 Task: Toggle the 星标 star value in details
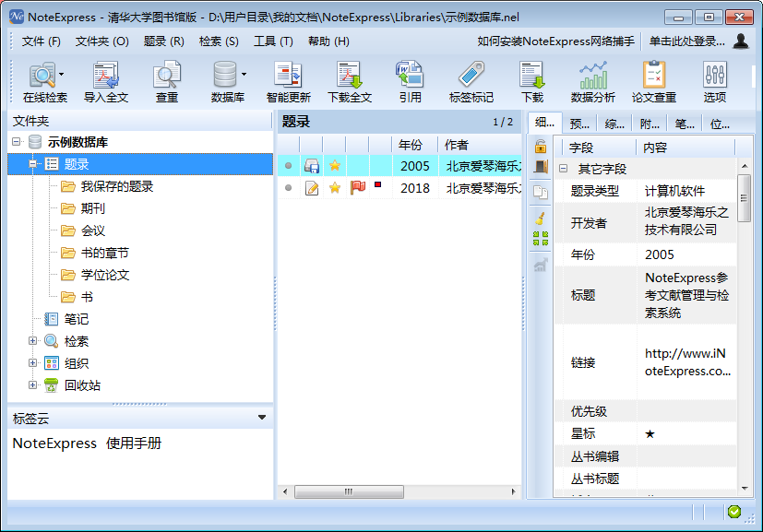pos(650,433)
